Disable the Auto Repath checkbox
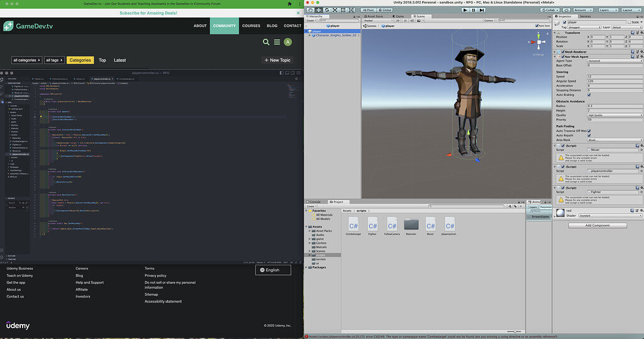Image resolution: width=644 pixels, height=339 pixels. click(x=589, y=135)
